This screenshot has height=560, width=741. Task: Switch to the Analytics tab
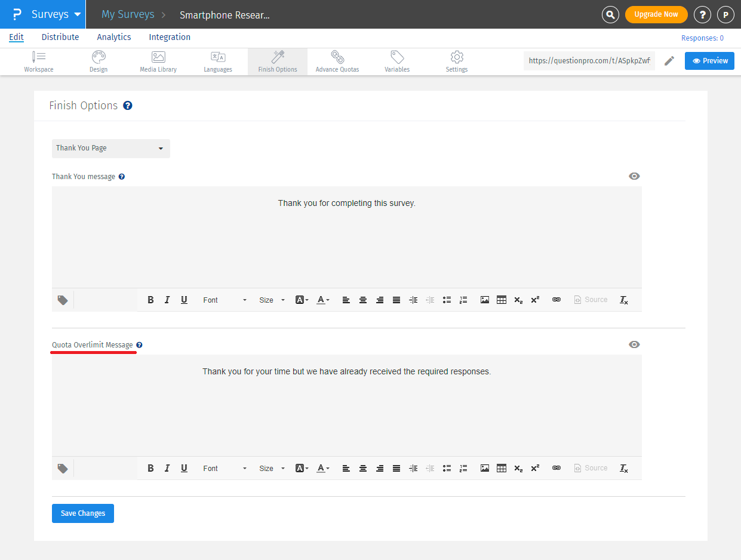point(114,37)
